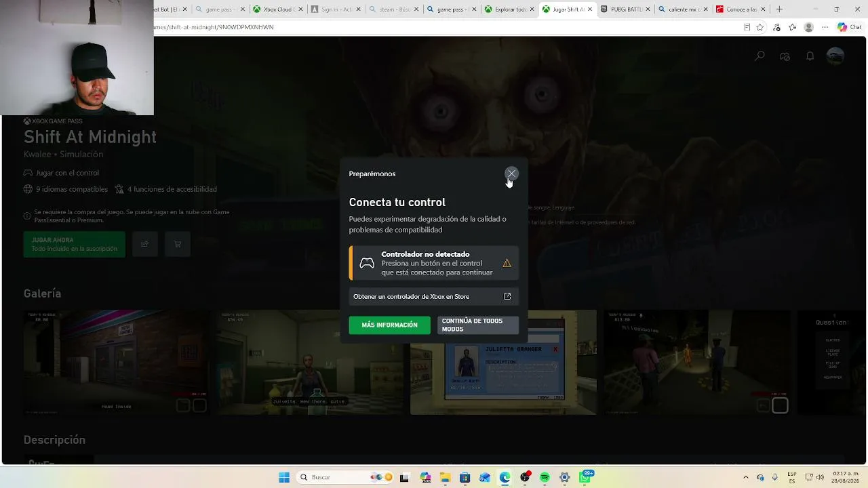Click the shopping cart icon button

[x=178, y=244]
